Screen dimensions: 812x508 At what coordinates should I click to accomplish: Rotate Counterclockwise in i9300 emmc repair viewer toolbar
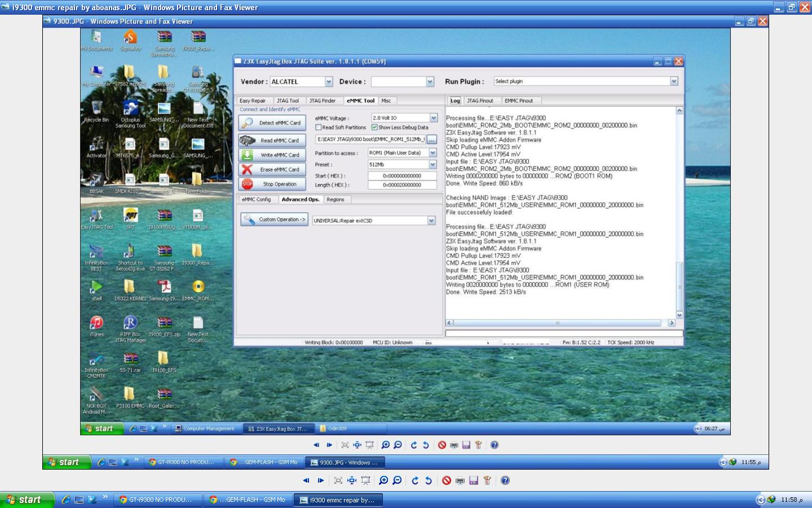[428, 480]
